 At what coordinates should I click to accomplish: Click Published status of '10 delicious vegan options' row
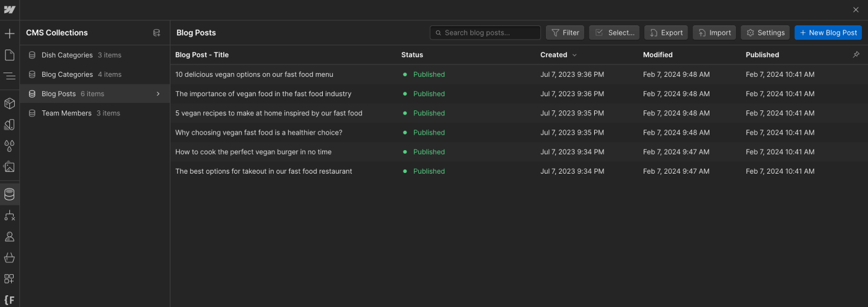pyautogui.click(x=424, y=74)
